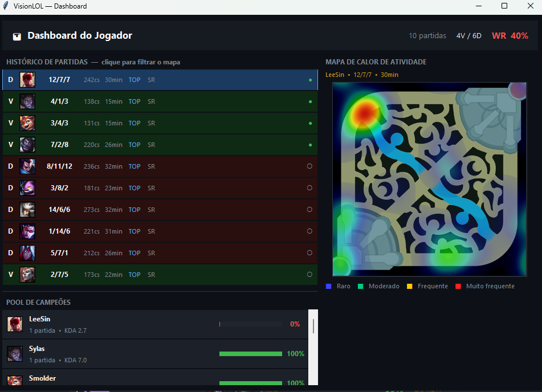Click the Smolder champion icon in the pool
The height and width of the screenshot is (392, 542).
click(14, 382)
